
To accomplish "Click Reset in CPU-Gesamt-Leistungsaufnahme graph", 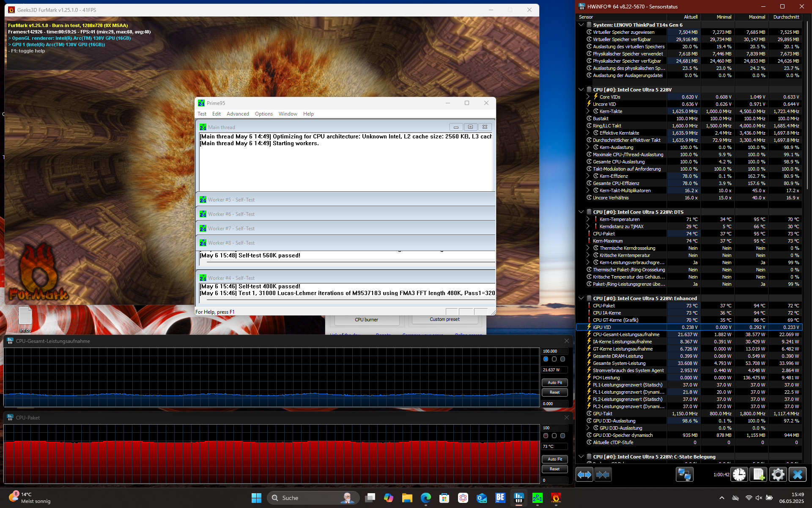I will pos(555,392).
